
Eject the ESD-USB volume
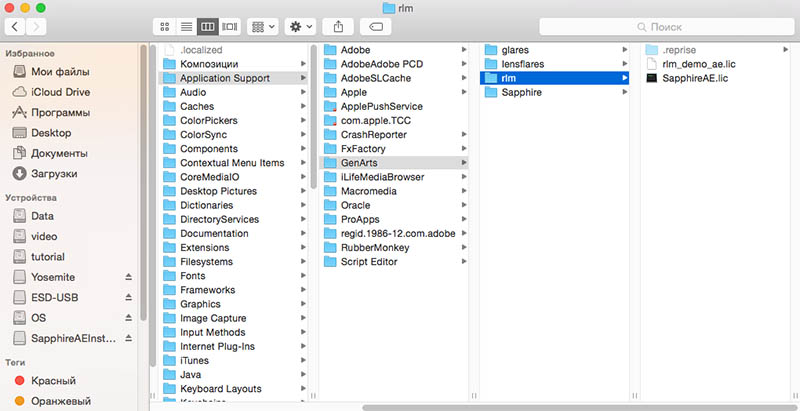click(x=129, y=297)
